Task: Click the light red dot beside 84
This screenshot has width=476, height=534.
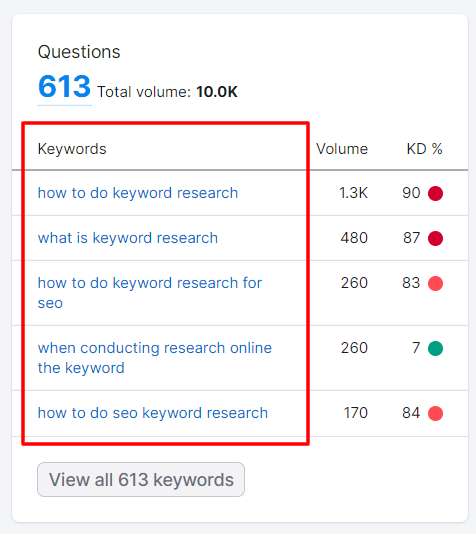Action: (x=435, y=413)
